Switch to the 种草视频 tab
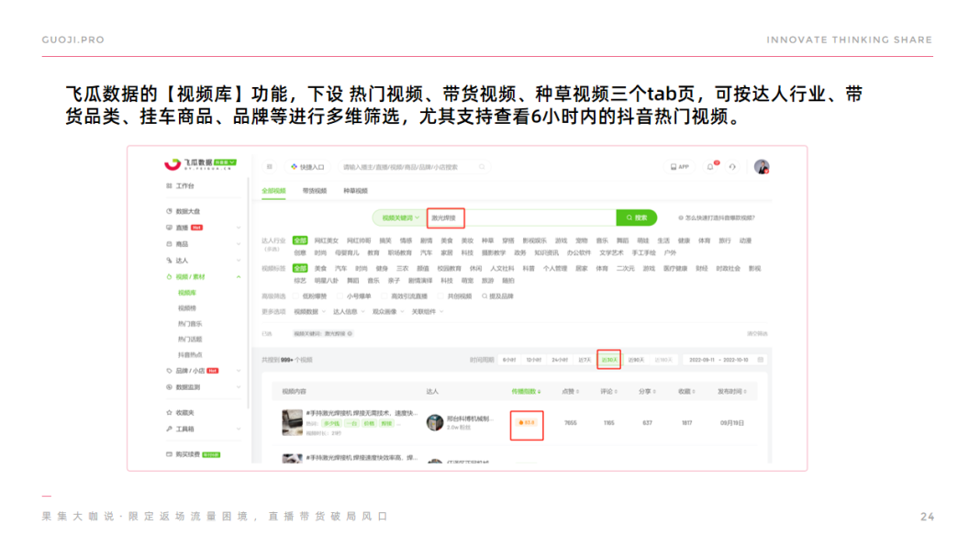The image size is (980, 559). point(355,191)
